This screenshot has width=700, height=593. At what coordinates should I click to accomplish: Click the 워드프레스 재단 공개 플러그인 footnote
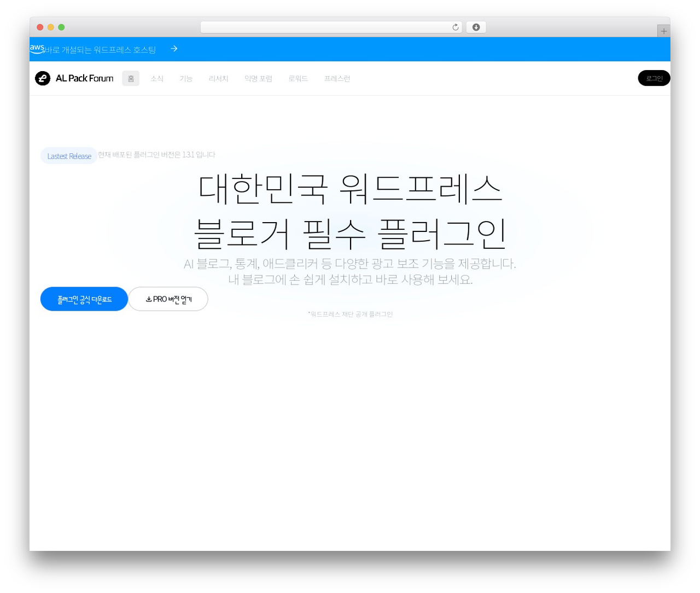(x=350, y=314)
